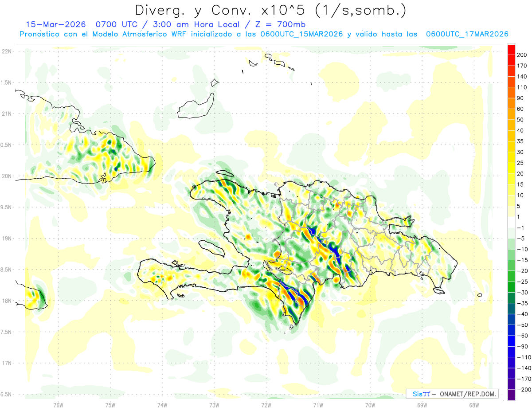Viewport: 532px width, 411px height.
Task: Click the '-5' colorbar value
Action: tap(521, 239)
